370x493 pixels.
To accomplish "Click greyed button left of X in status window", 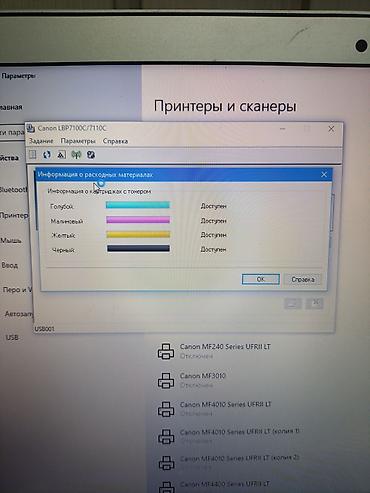I will [293, 303].
